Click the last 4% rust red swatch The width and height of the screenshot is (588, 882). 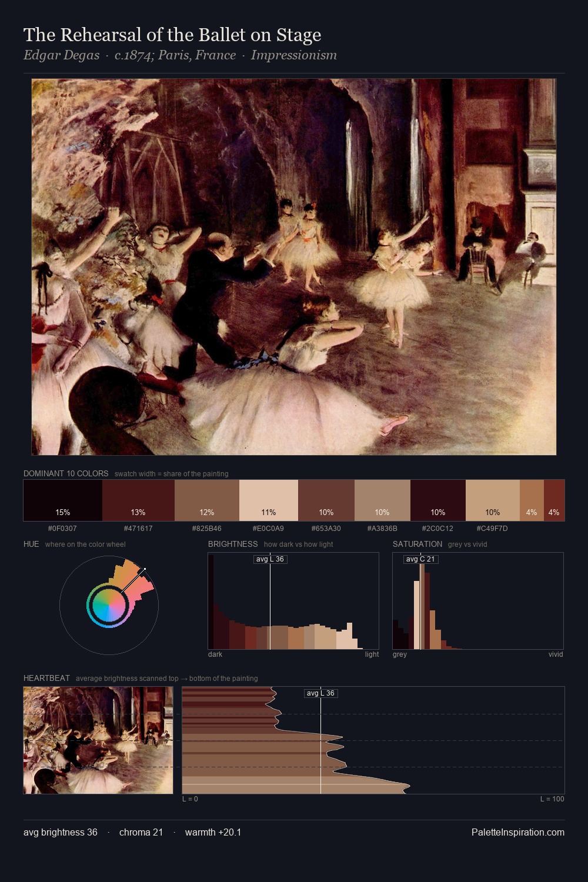point(554,500)
